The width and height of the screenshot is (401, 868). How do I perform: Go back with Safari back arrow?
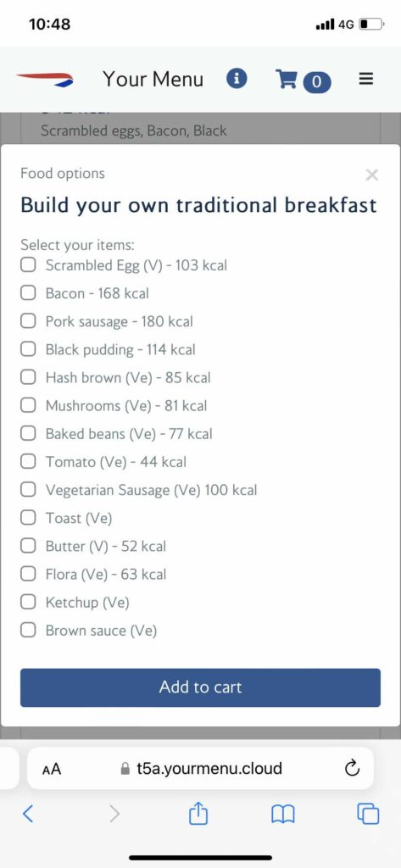coord(28,813)
